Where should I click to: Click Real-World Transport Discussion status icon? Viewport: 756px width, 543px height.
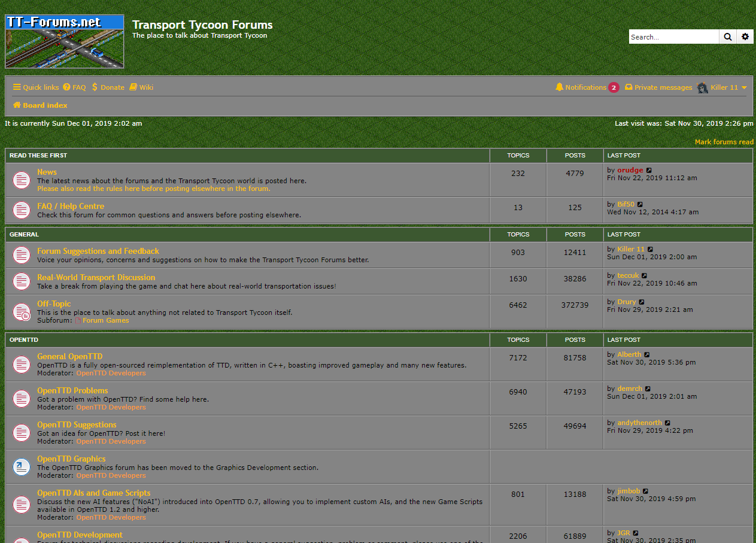click(22, 281)
